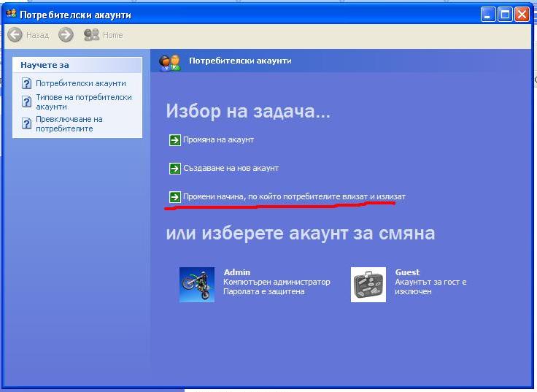Click green arrow beside Промени начина task

[x=174, y=197]
